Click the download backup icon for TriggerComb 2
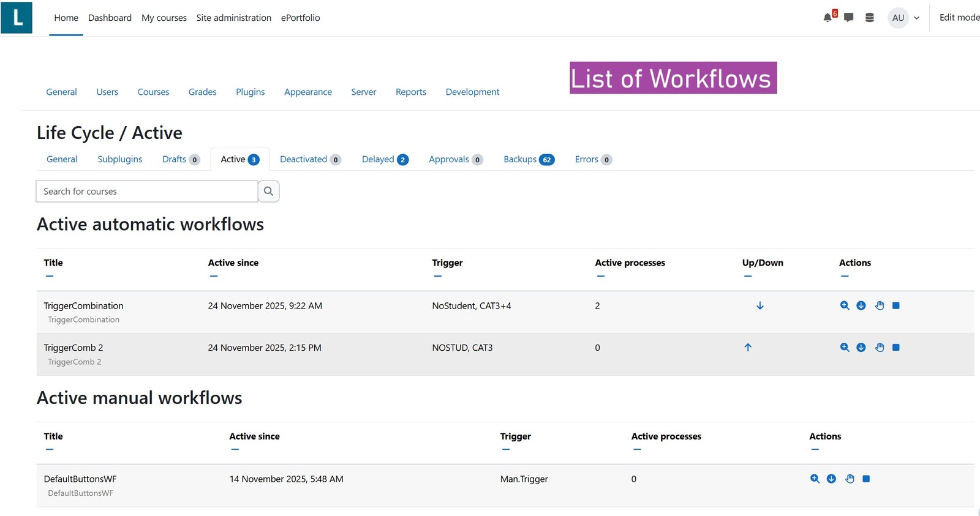Viewport: 980px width, 516px height. 861,348
